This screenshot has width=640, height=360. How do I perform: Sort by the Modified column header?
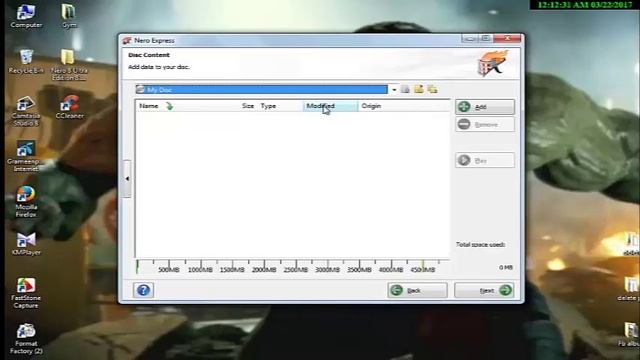coord(330,106)
